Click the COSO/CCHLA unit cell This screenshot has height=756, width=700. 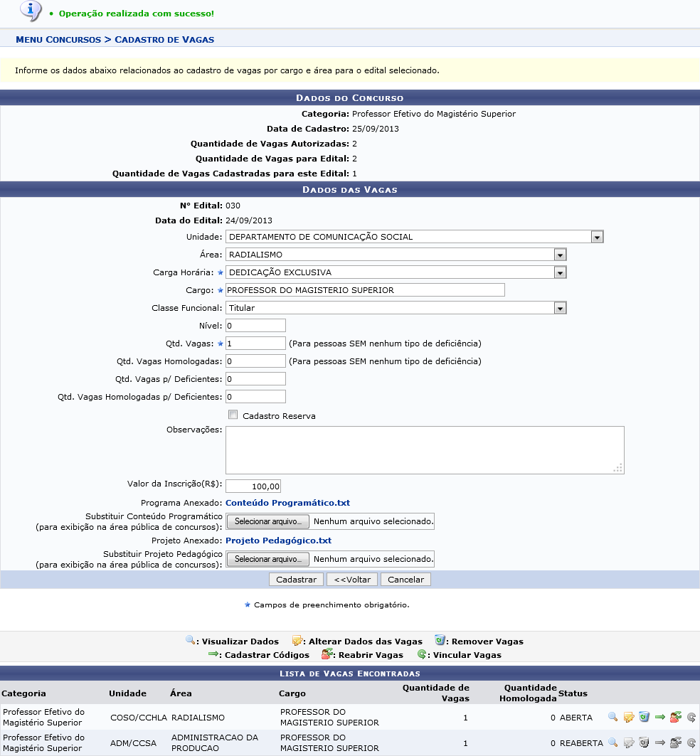[x=139, y=718]
